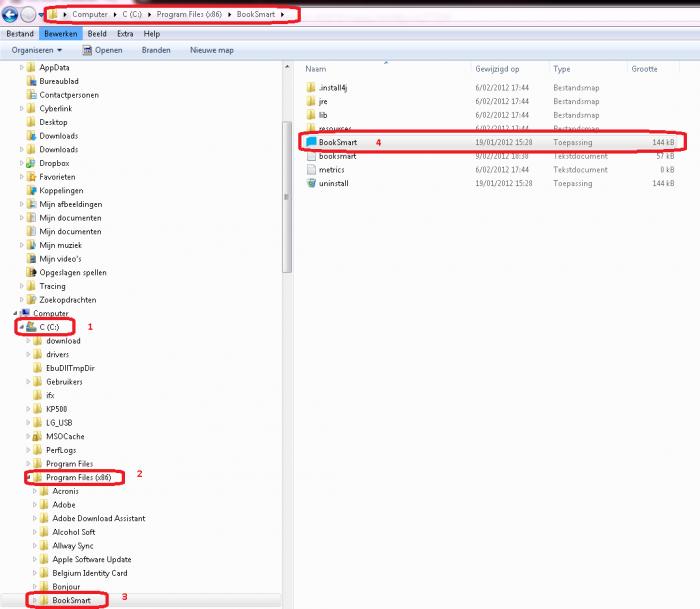
Task: Select the .install4j folder icon
Action: (x=311, y=88)
